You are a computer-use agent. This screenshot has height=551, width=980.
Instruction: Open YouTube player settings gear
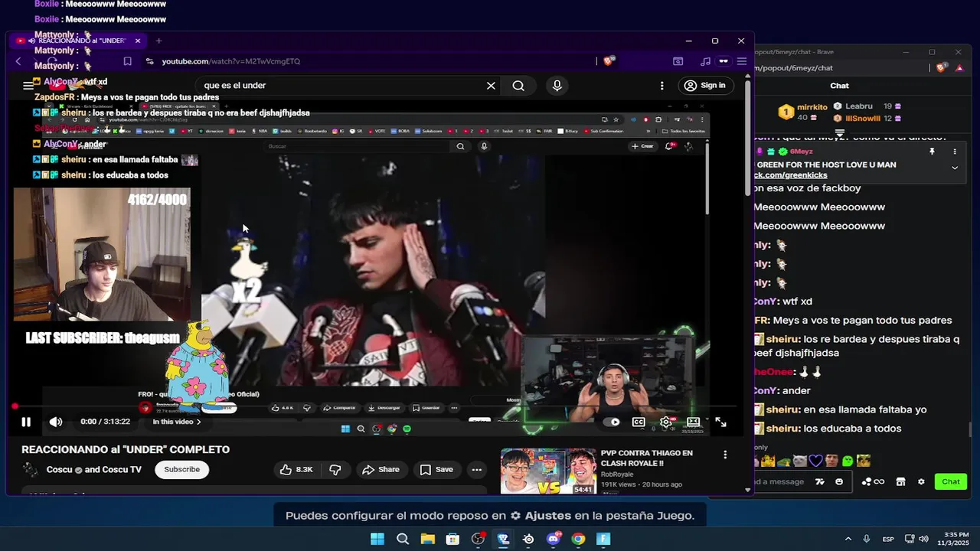tap(666, 422)
